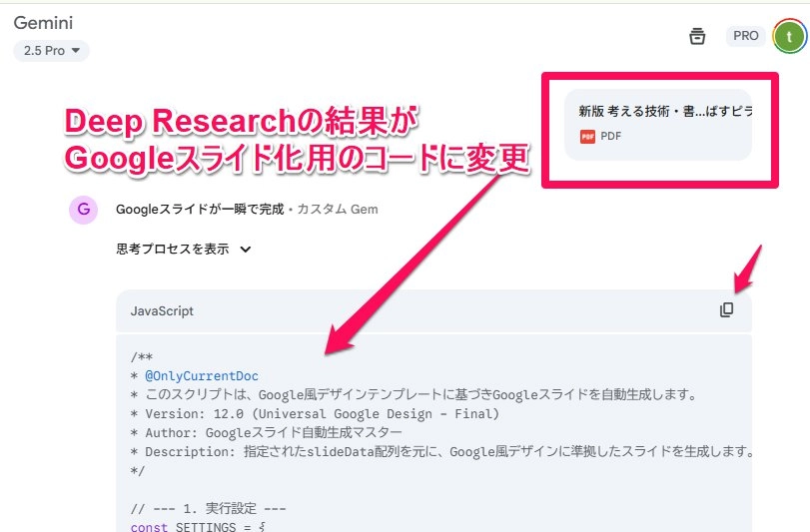Open the 2.5 Pro model selector dropdown
Screen dimensions: 810x532
pos(51,51)
